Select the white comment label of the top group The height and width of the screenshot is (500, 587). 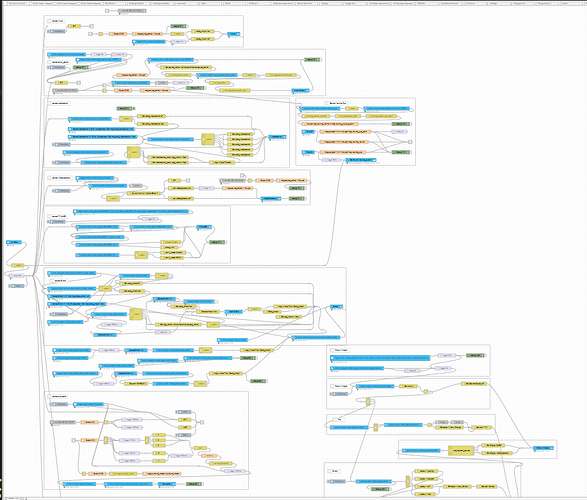56,21
